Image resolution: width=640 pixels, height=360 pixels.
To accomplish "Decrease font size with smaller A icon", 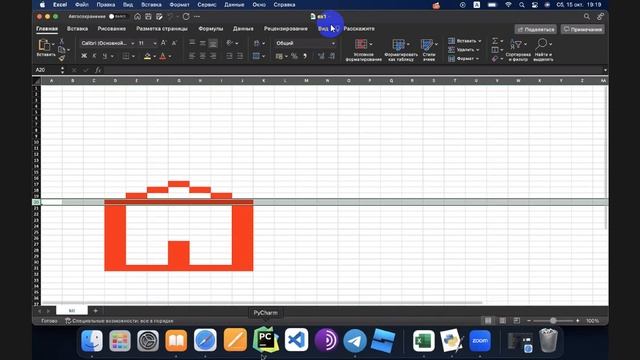I will tap(174, 43).
